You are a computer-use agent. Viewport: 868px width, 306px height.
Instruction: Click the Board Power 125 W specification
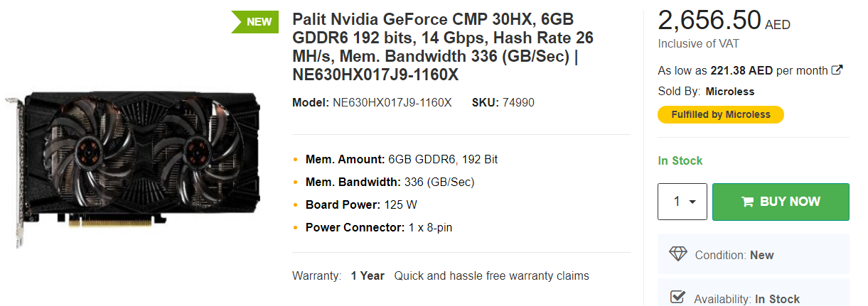click(360, 204)
